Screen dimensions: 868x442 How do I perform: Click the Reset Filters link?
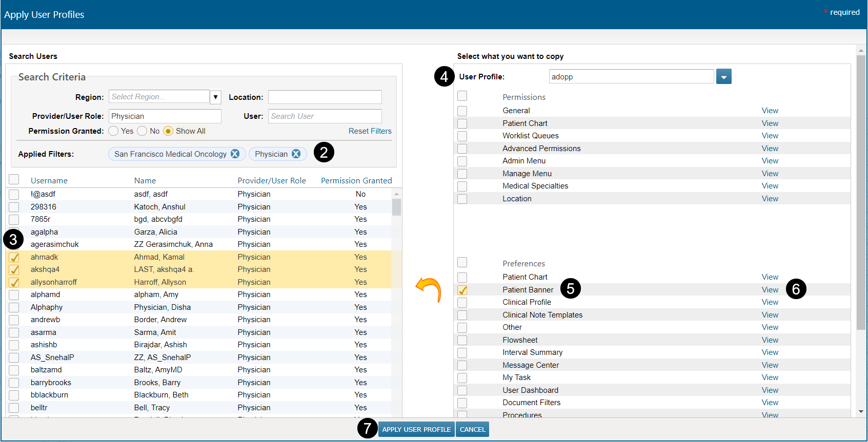[x=370, y=131]
